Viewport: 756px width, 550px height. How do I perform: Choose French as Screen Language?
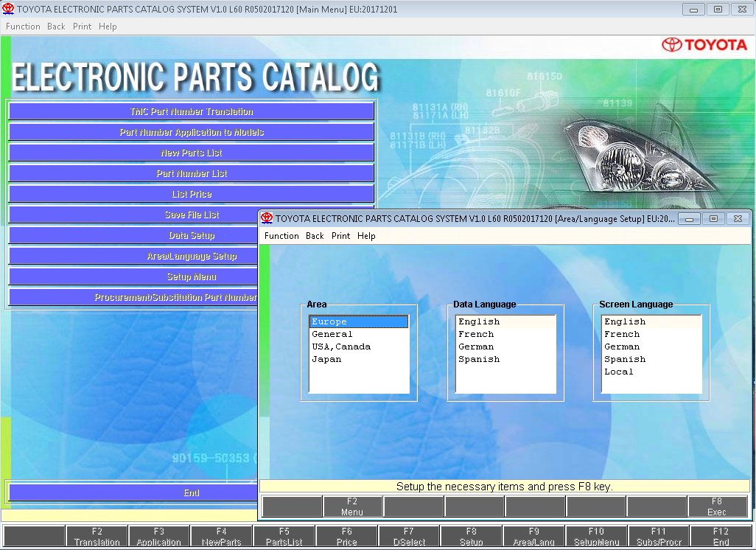coord(622,334)
